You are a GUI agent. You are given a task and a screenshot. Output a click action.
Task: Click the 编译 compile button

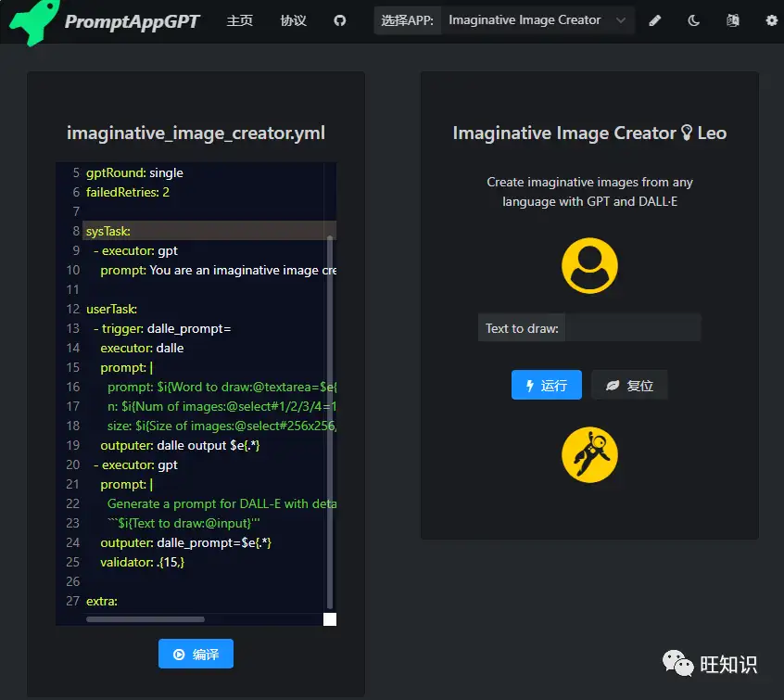pos(196,654)
